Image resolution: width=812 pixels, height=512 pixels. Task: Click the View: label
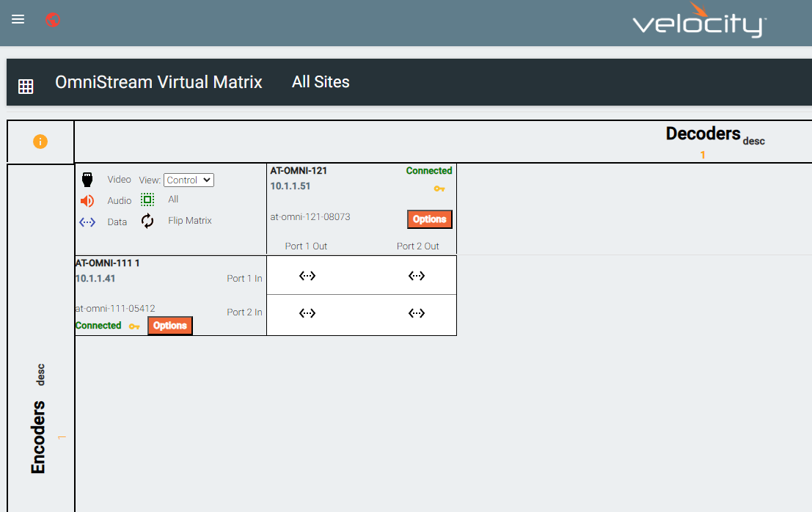(150, 180)
